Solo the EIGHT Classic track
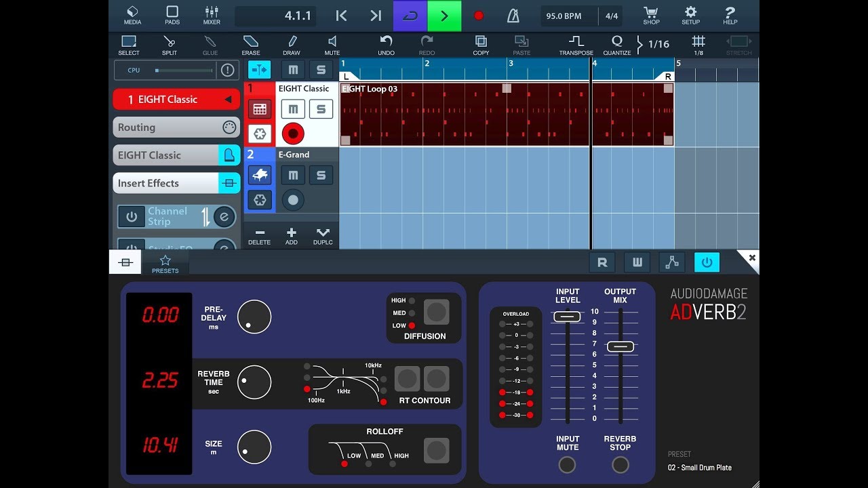868x488 pixels. (321, 108)
